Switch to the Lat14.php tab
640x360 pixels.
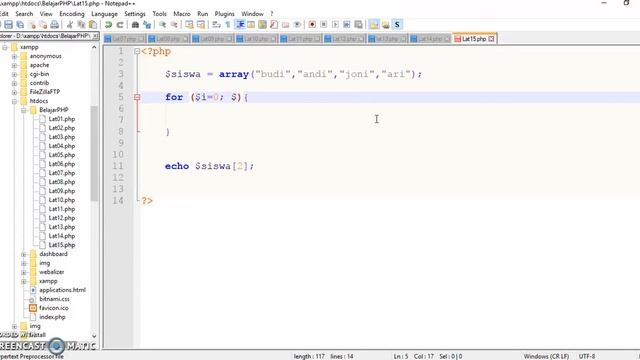tap(430, 39)
